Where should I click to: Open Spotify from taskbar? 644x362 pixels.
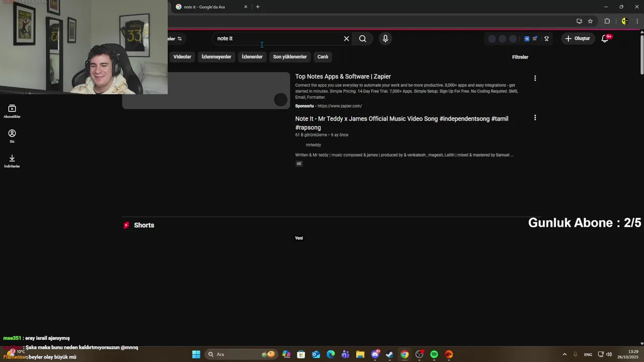434,354
